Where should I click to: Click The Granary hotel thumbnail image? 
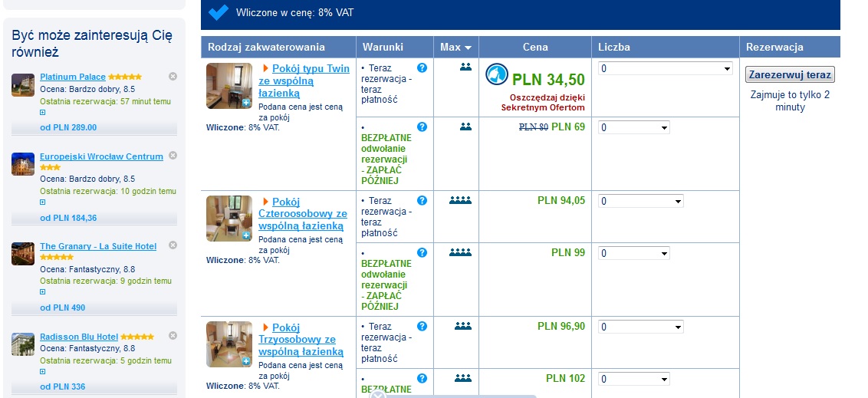pyautogui.click(x=23, y=254)
